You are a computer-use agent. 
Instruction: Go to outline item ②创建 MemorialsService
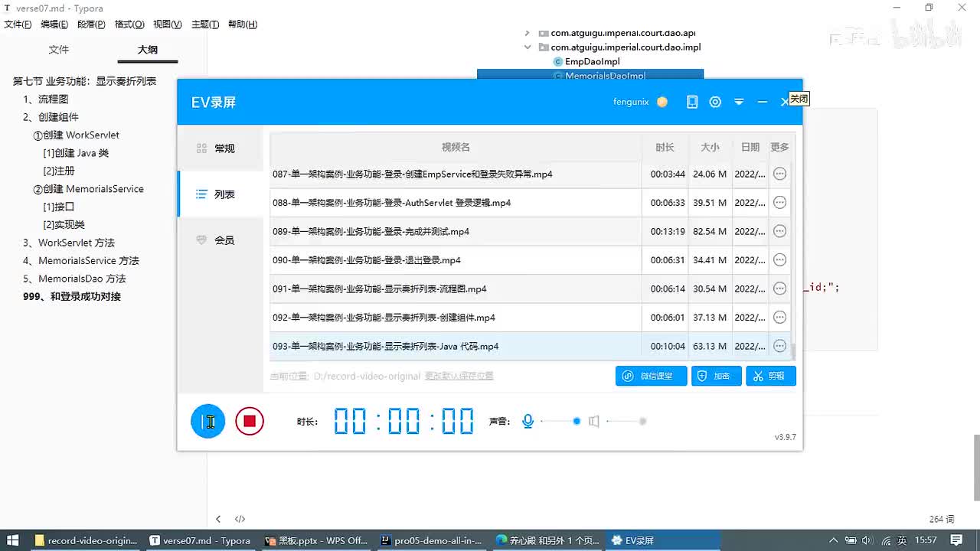[88, 189]
